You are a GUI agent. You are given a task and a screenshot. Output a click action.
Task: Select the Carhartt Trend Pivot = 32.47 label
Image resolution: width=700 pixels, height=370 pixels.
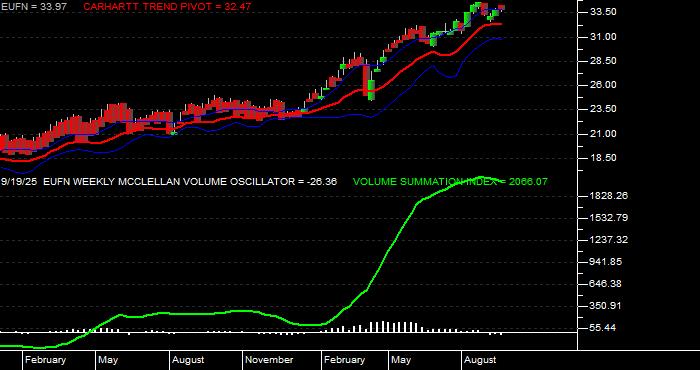(x=167, y=7)
